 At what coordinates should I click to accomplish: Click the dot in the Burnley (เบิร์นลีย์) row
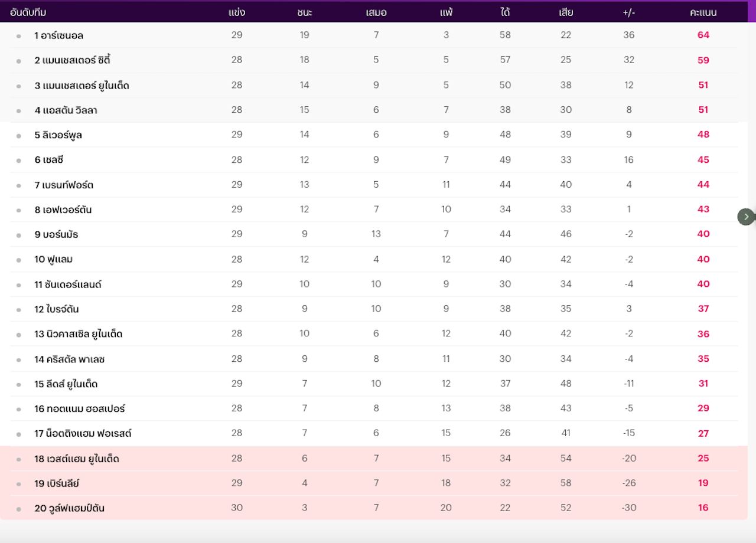18,484
